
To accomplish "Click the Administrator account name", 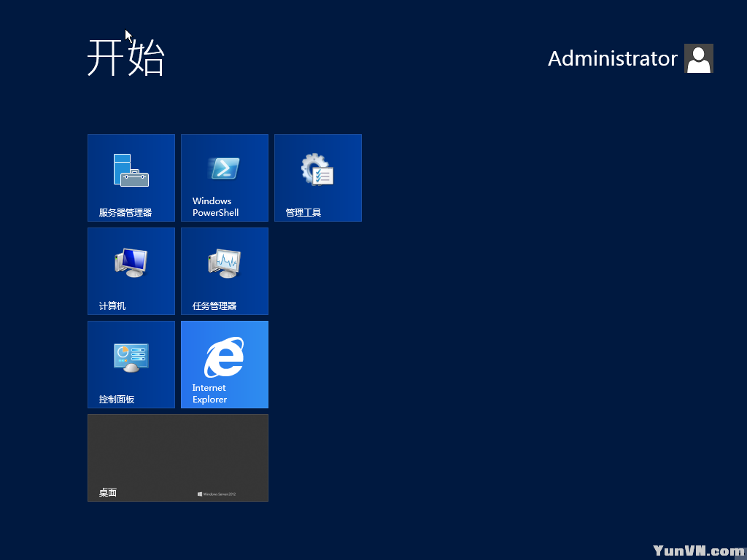I will coord(613,58).
